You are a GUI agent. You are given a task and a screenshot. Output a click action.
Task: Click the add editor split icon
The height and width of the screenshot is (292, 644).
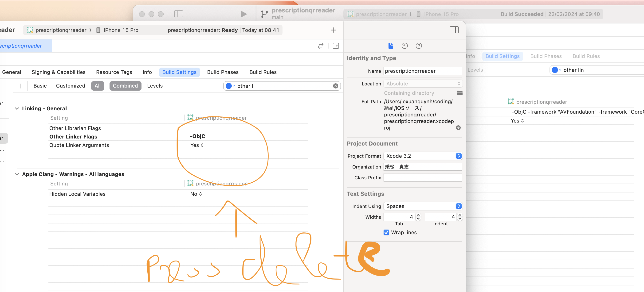point(336,46)
